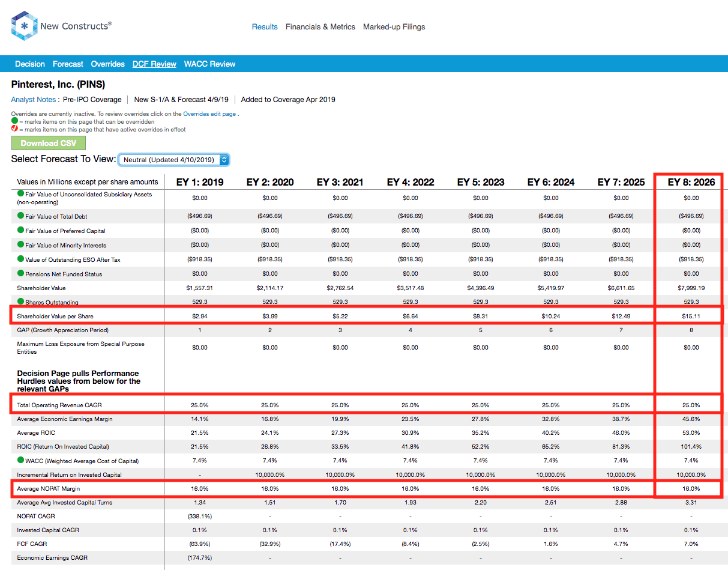Image resolution: width=728 pixels, height=570 pixels.
Task: Click the EY 8: 2026 column header
Action: [x=691, y=182]
